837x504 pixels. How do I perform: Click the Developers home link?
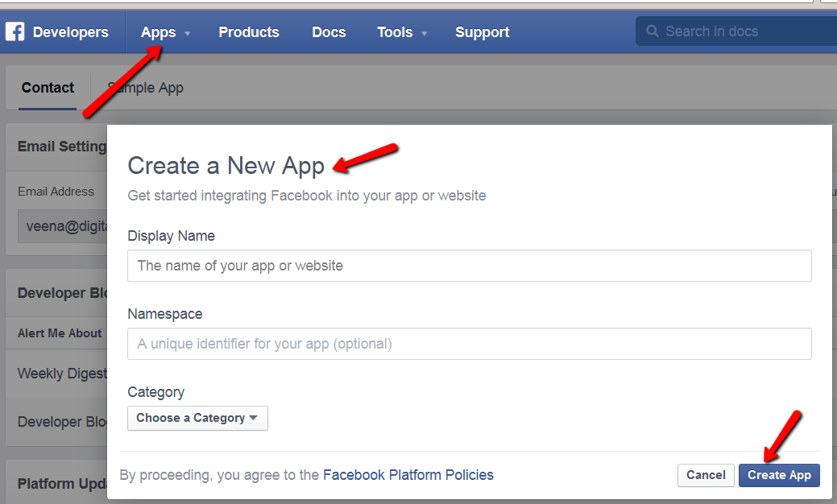70,32
